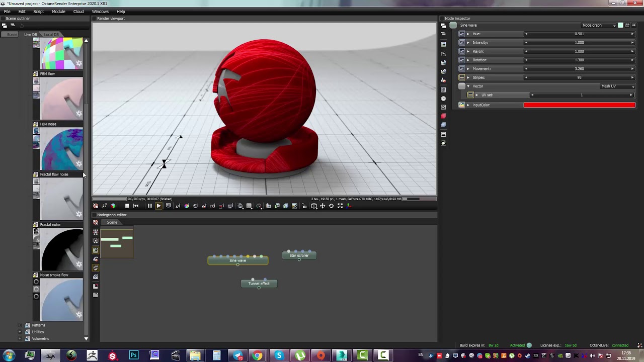
Task: Click the color wheel picker icon
Action: [187, 206]
